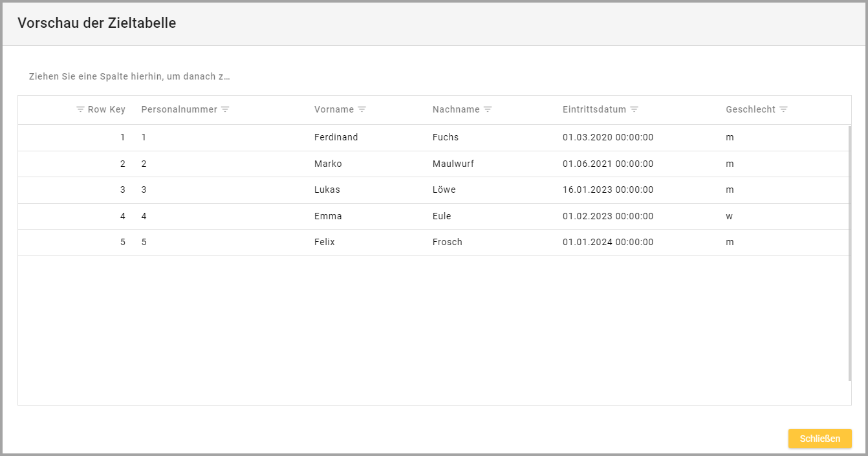Click the Frosch cell in last row
Viewport: 868px width, 456px height.
[447, 242]
